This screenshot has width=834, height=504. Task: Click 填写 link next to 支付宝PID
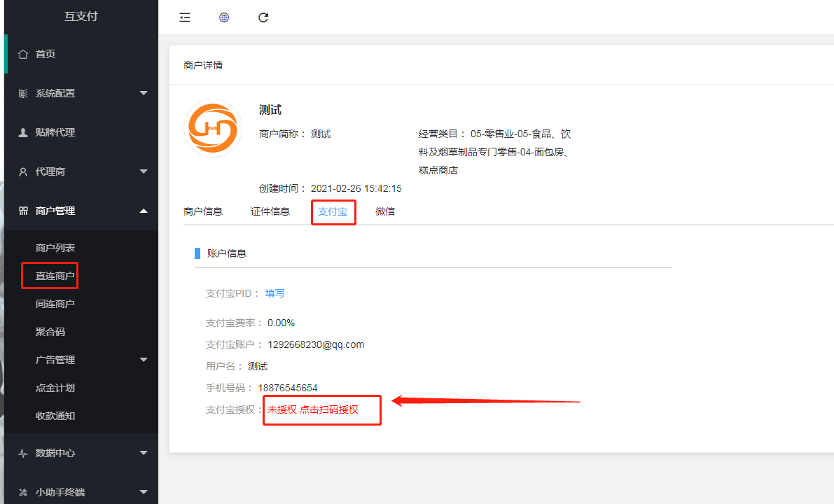coord(275,293)
